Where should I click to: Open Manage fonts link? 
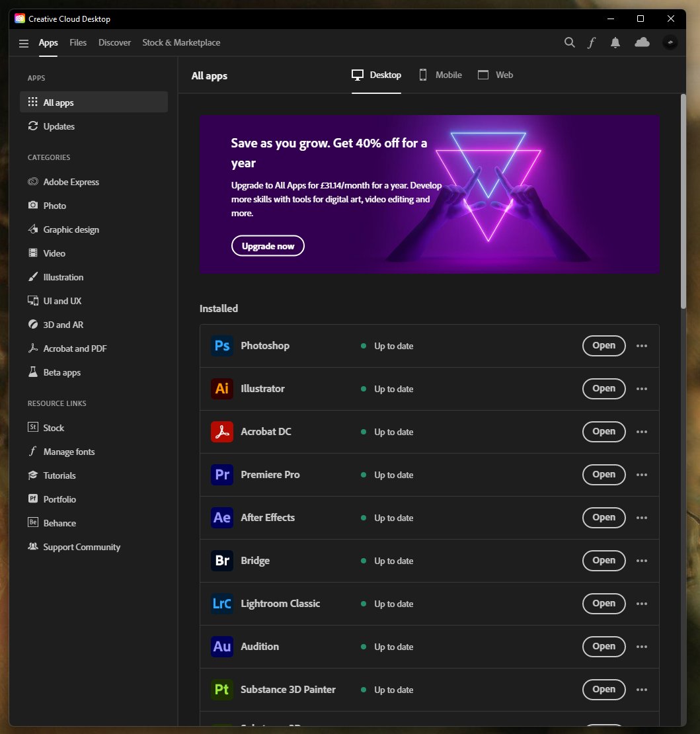[x=94, y=452]
